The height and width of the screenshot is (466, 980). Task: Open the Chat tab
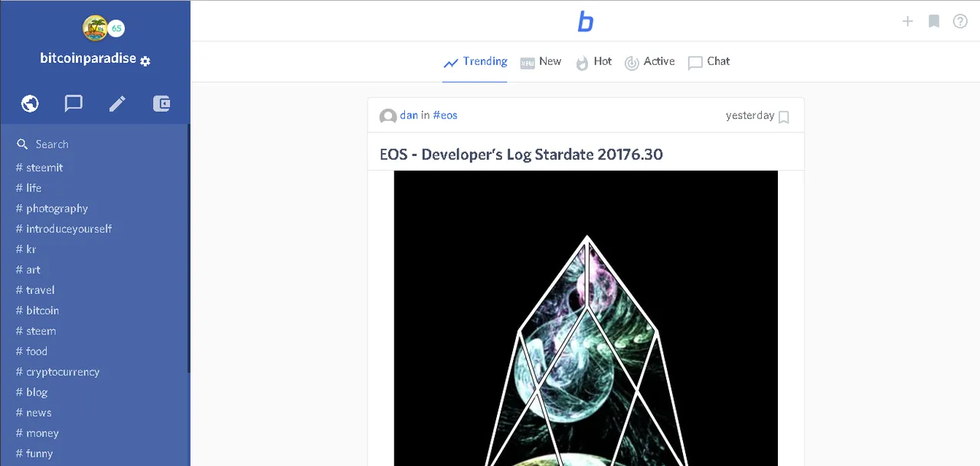pos(708,62)
